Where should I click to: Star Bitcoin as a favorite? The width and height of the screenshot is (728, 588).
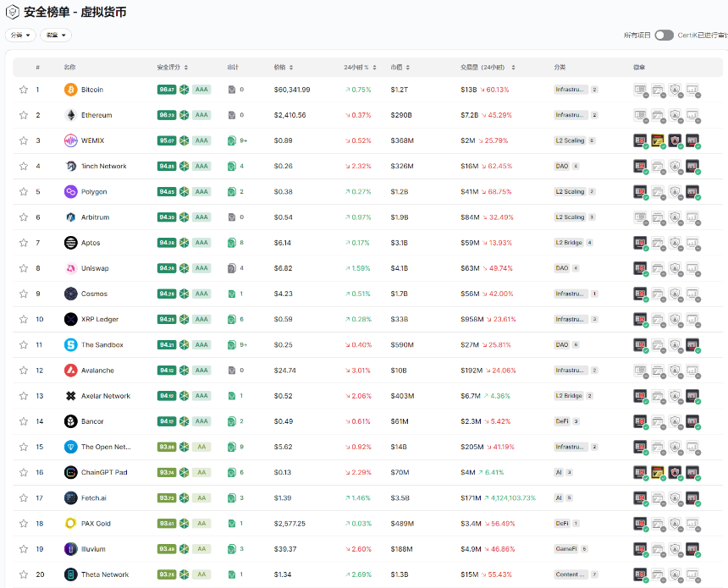[24, 90]
